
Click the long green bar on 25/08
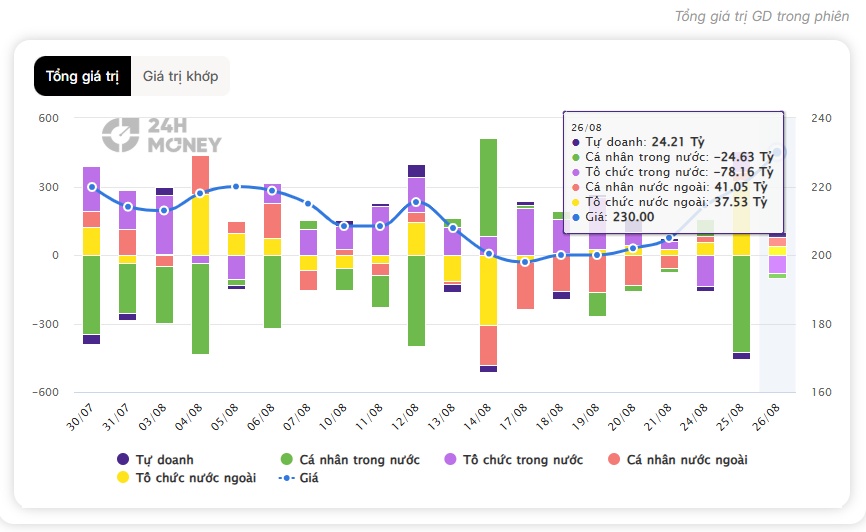click(x=741, y=304)
